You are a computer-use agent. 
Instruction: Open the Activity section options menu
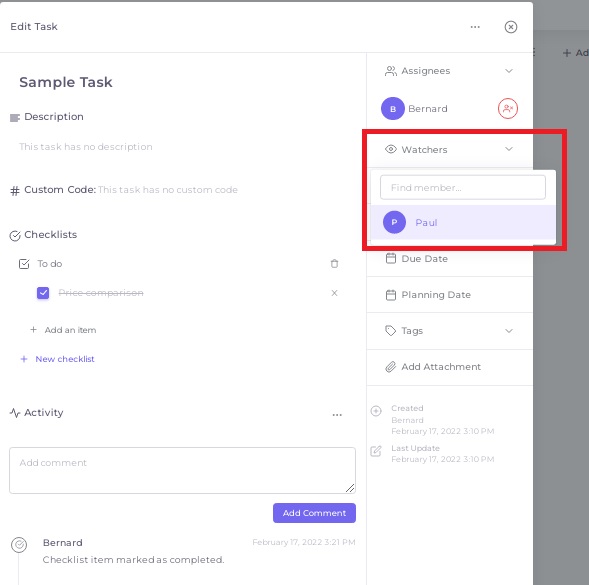(337, 415)
